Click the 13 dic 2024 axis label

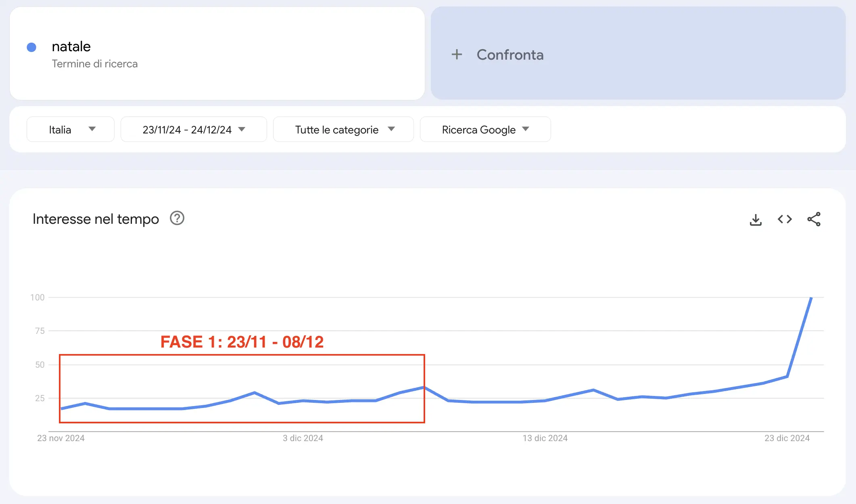click(545, 438)
